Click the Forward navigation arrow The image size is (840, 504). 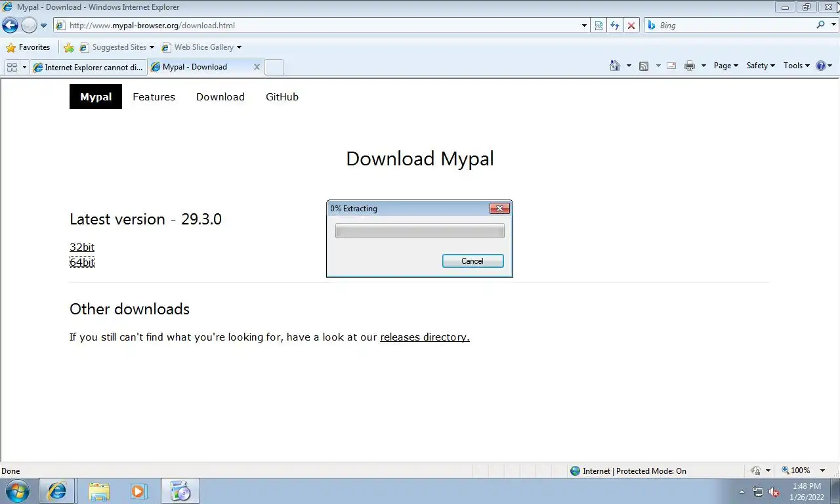(29, 26)
